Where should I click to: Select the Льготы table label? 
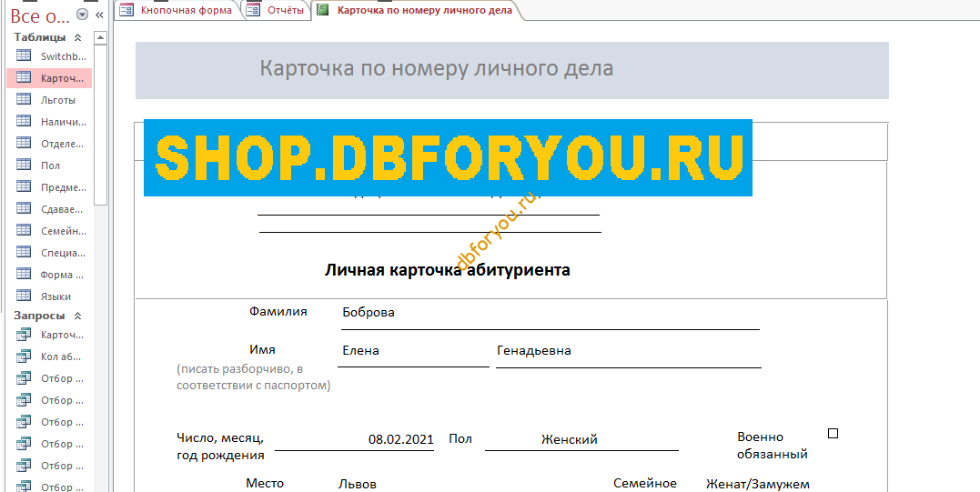tap(58, 100)
